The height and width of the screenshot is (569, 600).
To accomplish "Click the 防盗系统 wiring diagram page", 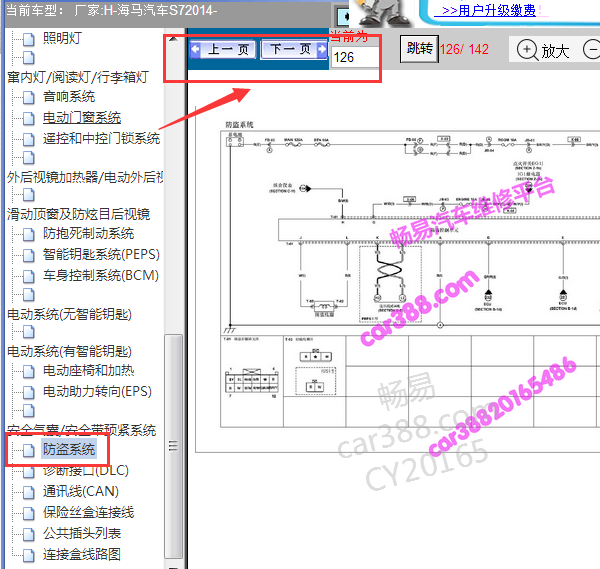I will [398, 279].
